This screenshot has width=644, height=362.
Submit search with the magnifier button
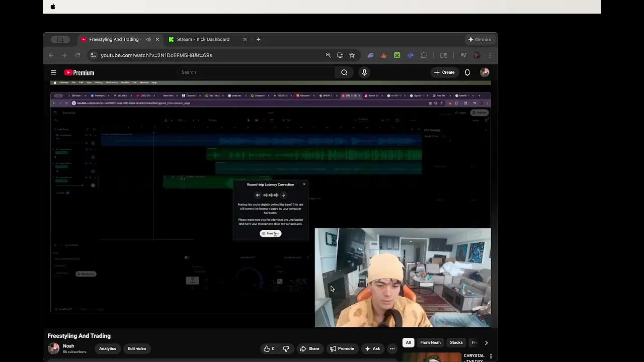(344, 72)
